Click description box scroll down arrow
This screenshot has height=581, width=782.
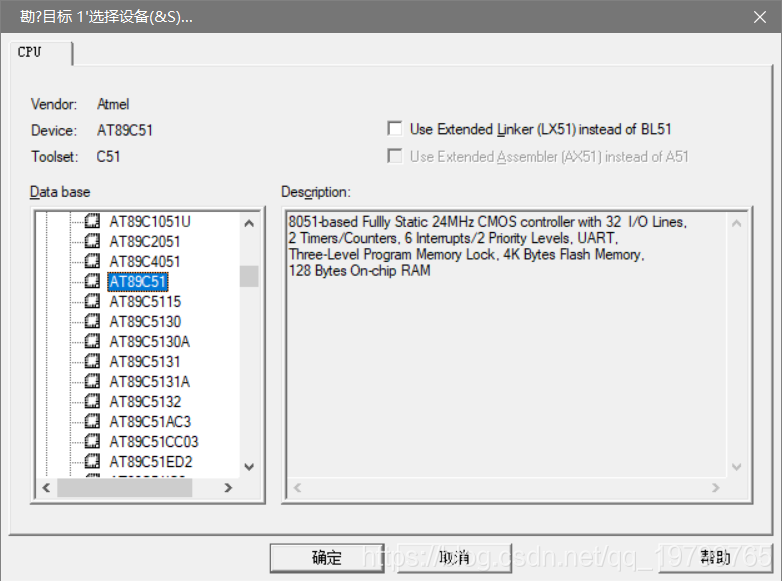736,467
